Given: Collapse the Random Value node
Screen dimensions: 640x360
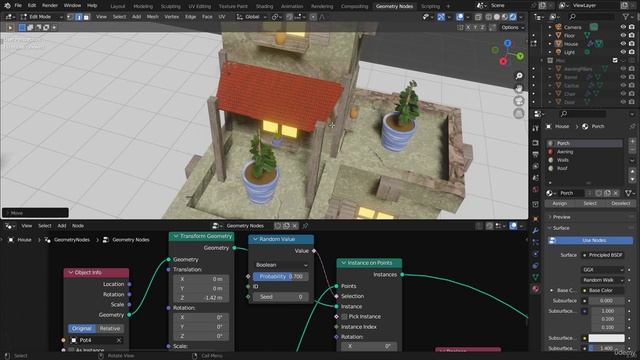Looking at the screenshot, I should pyautogui.click(x=255, y=239).
